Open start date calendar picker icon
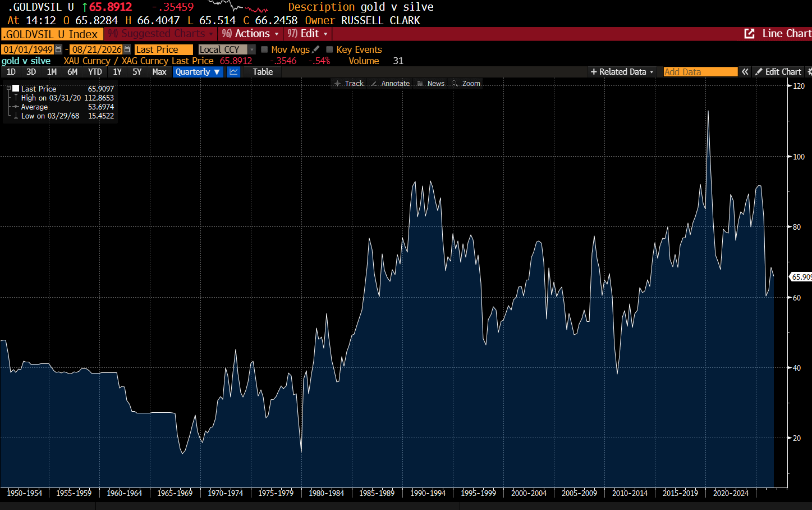 [x=58, y=49]
